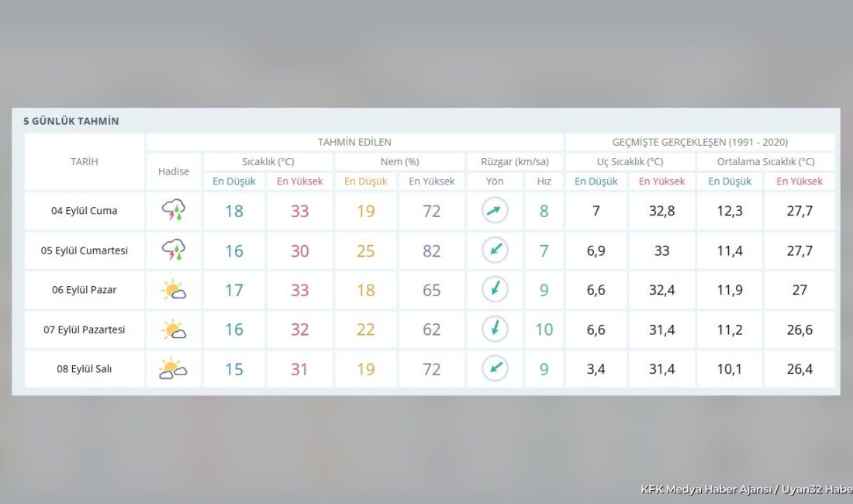The height and width of the screenshot is (504, 853).
Task: Select the Nem (%) column header
Action: (400, 161)
